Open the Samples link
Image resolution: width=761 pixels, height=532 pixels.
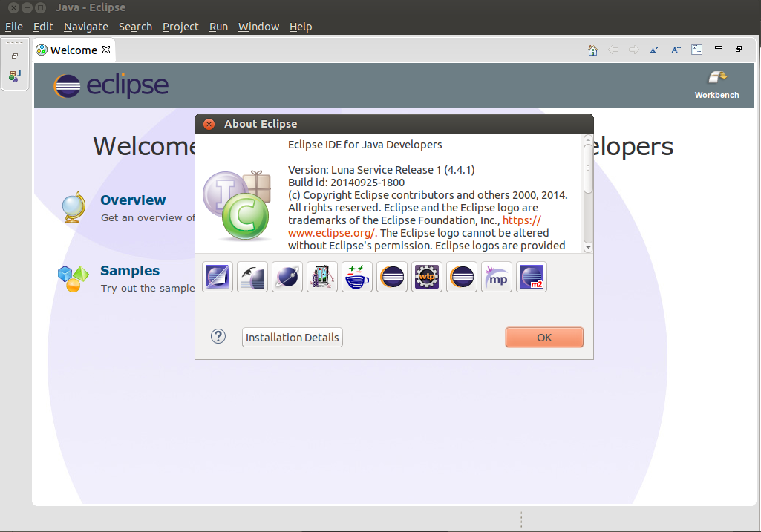click(130, 270)
